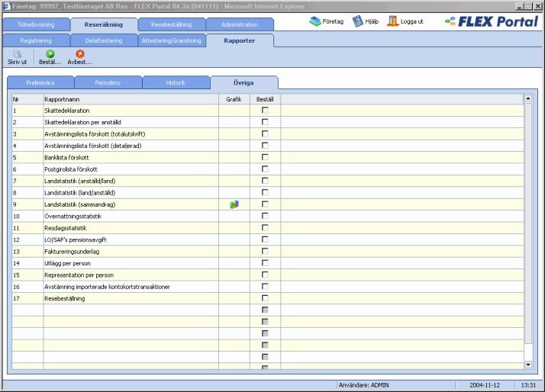This screenshot has height=392, width=545.
Task: Click the Logga ut door icon
Action: [393, 21]
